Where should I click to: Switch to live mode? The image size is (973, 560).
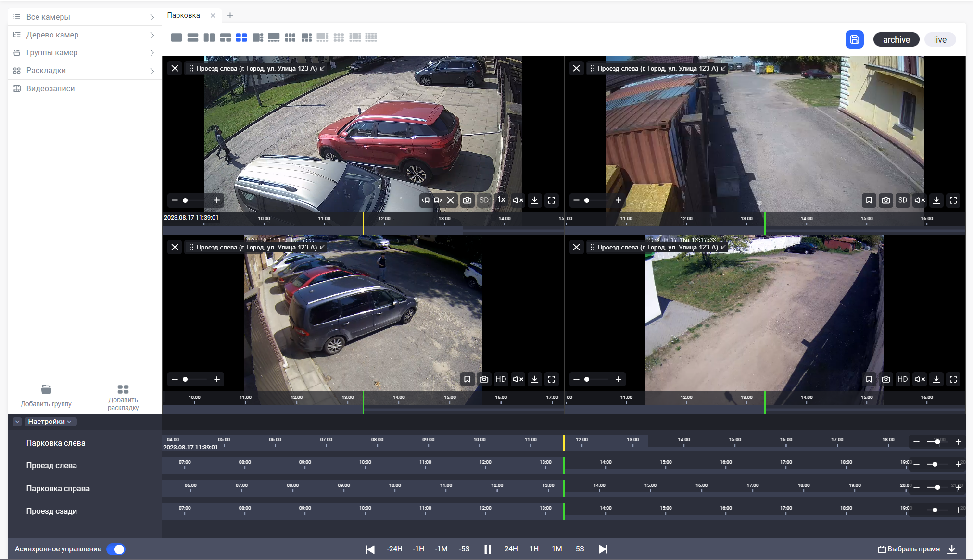(x=940, y=39)
